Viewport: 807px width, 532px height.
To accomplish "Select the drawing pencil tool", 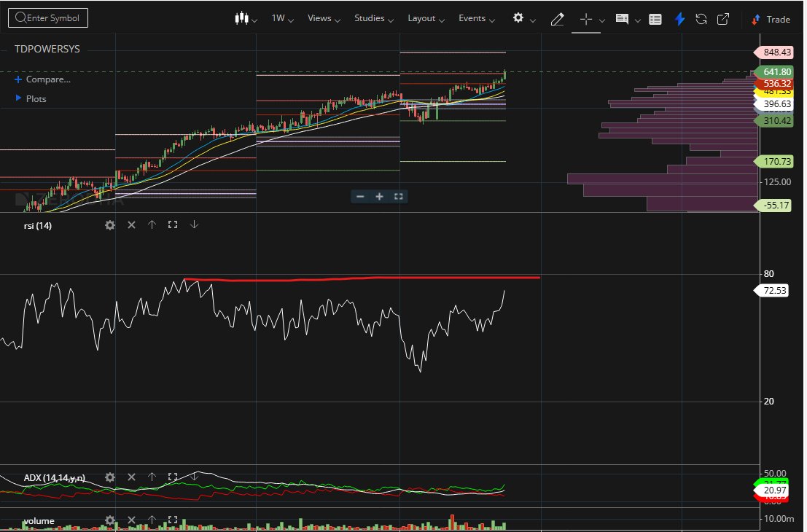I will 557,19.
